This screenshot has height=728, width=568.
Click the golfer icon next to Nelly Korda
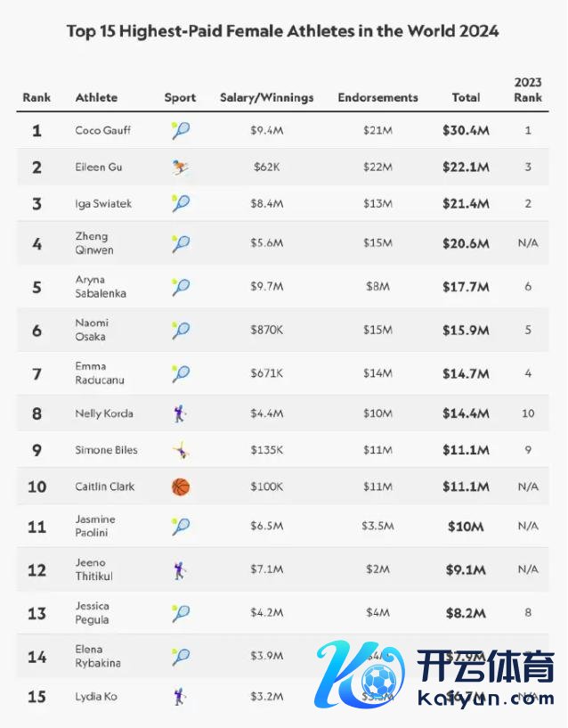pyautogui.click(x=181, y=413)
